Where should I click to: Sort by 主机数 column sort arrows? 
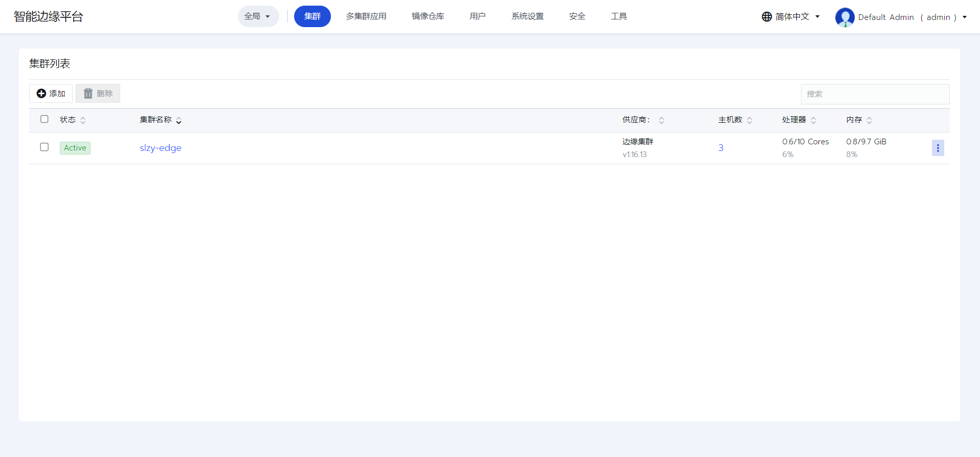[x=749, y=120]
